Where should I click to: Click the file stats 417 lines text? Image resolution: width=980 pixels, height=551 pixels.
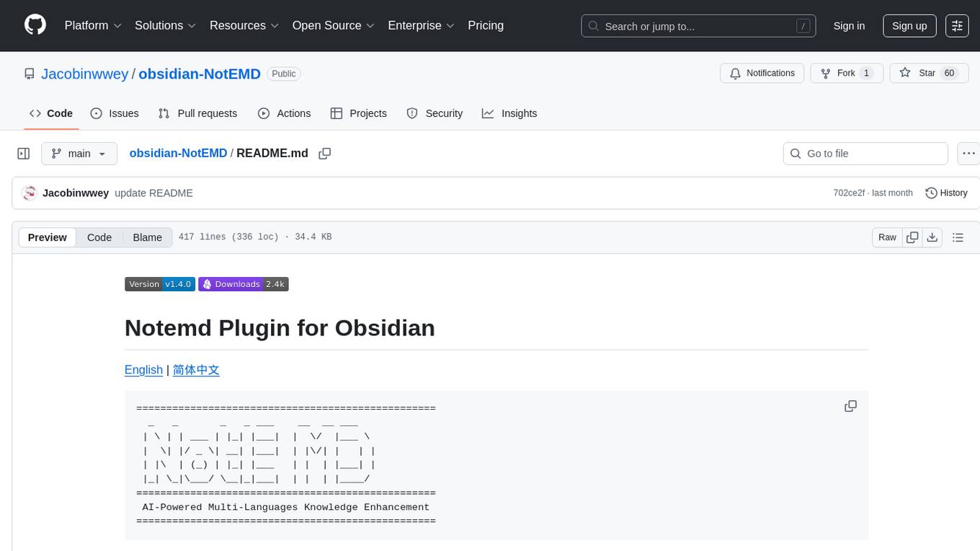click(255, 237)
